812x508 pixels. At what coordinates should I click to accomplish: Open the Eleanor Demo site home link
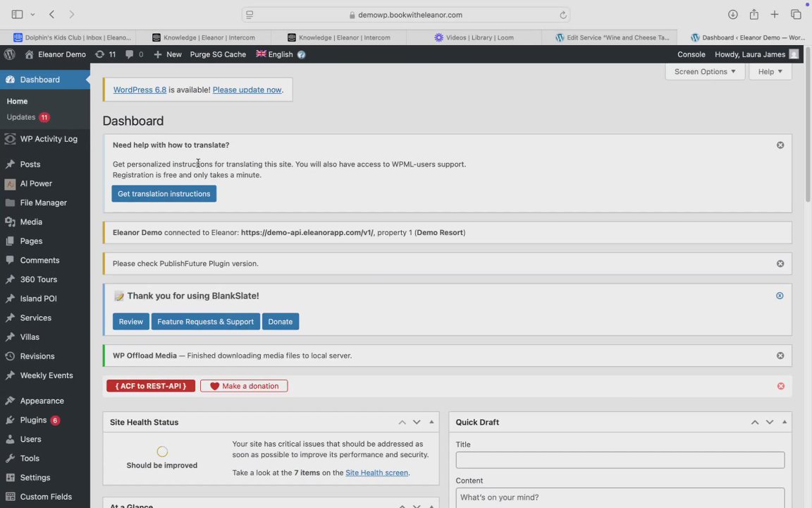(56, 54)
